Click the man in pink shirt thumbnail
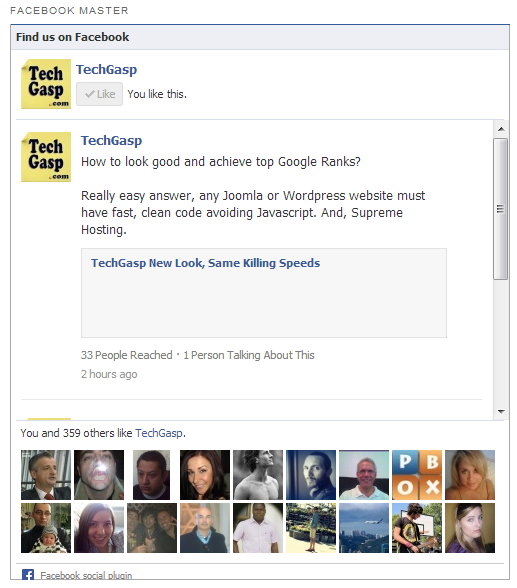 [258, 528]
